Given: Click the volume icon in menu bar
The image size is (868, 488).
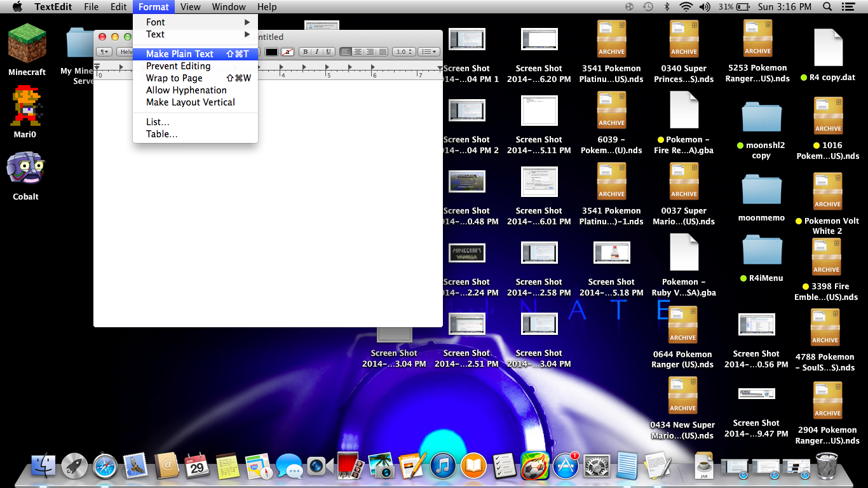Looking at the screenshot, I should (x=705, y=7).
